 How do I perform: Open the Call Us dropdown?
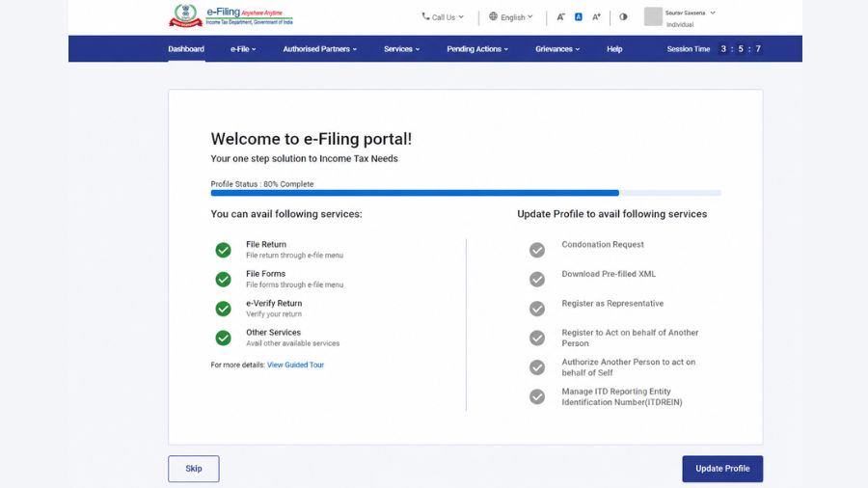tap(443, 17)
